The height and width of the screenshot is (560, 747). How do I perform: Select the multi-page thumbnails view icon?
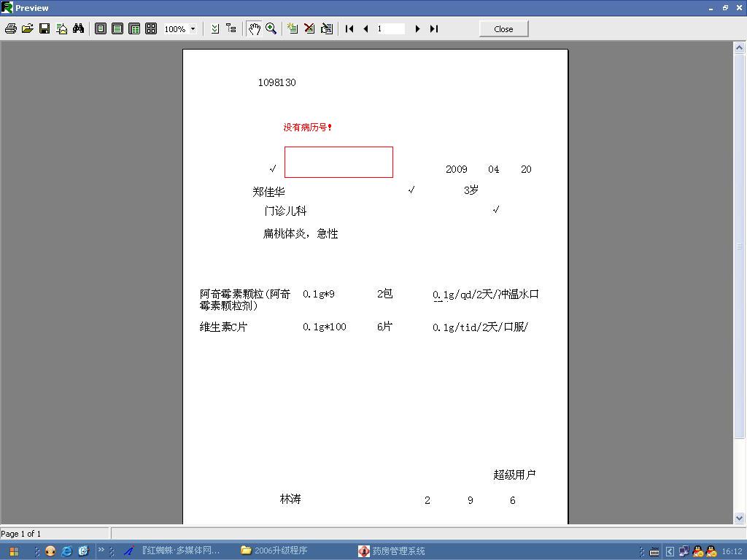pos(151,28)
